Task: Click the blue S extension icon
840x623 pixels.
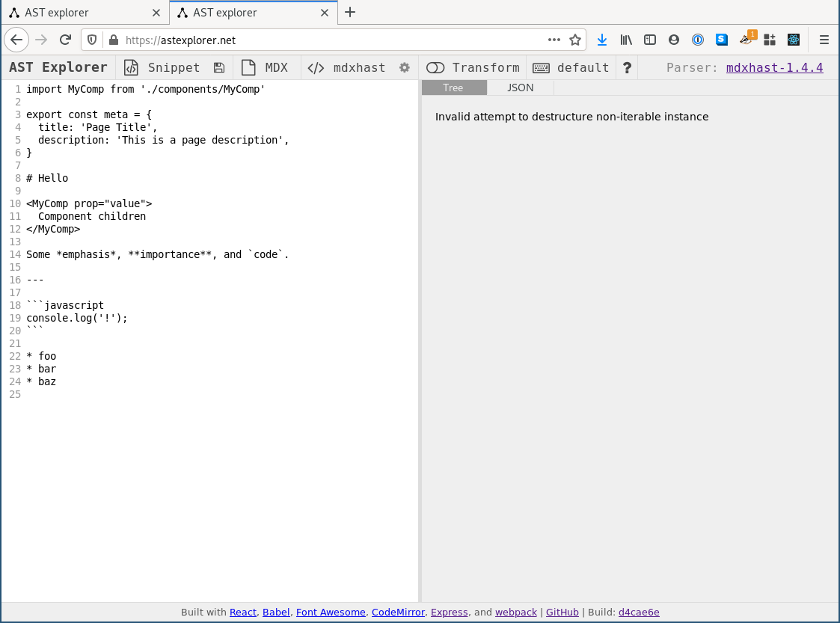Action: [722, 40]
